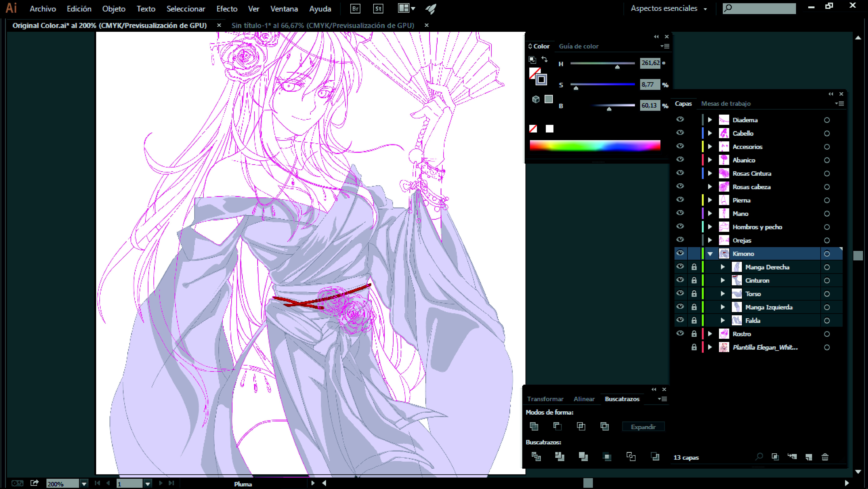Screen dimensions: 868x489
Task: Switch to Guía de color tab
Action: click(579, 46)
